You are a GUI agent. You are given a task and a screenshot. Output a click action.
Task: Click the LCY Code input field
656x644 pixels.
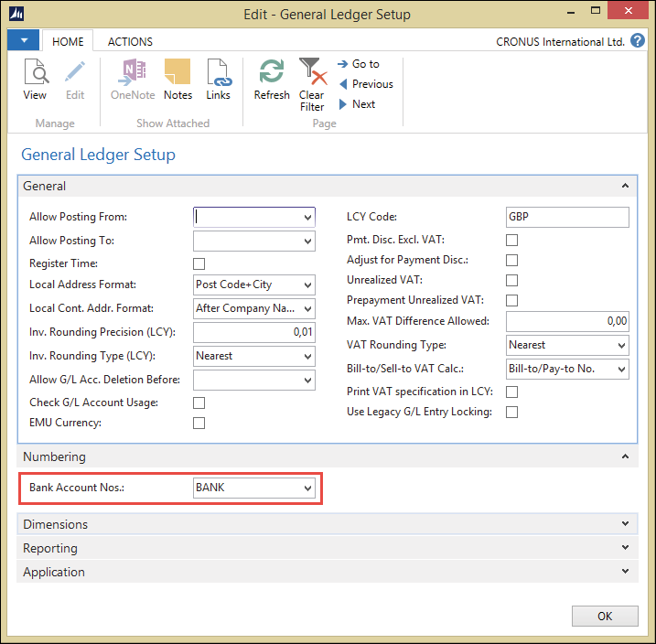point(567,217)
